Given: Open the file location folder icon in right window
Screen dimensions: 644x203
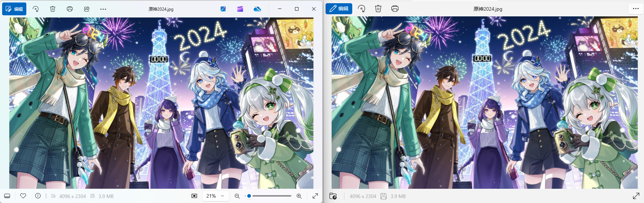Looking at the screenshot, I should pyautogui.click(x=333, y=196).
